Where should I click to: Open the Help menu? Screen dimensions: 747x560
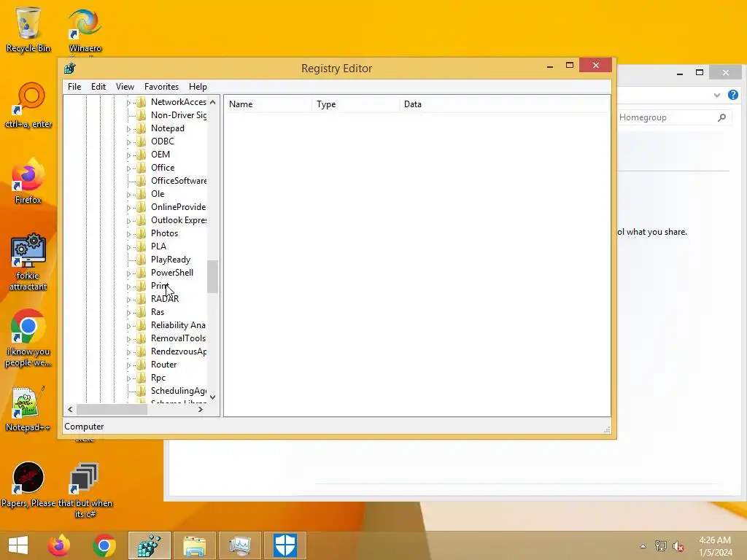point(198,87)
